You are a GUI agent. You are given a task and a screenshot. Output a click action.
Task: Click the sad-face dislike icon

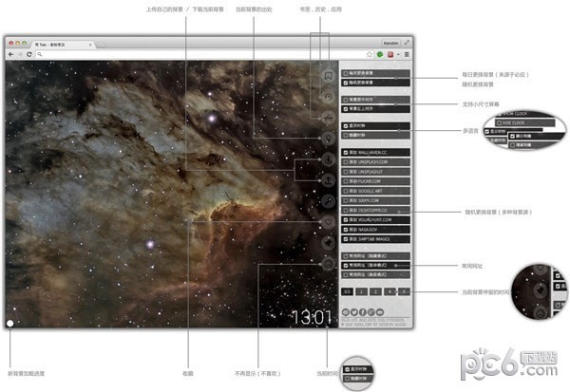[329, 264]
